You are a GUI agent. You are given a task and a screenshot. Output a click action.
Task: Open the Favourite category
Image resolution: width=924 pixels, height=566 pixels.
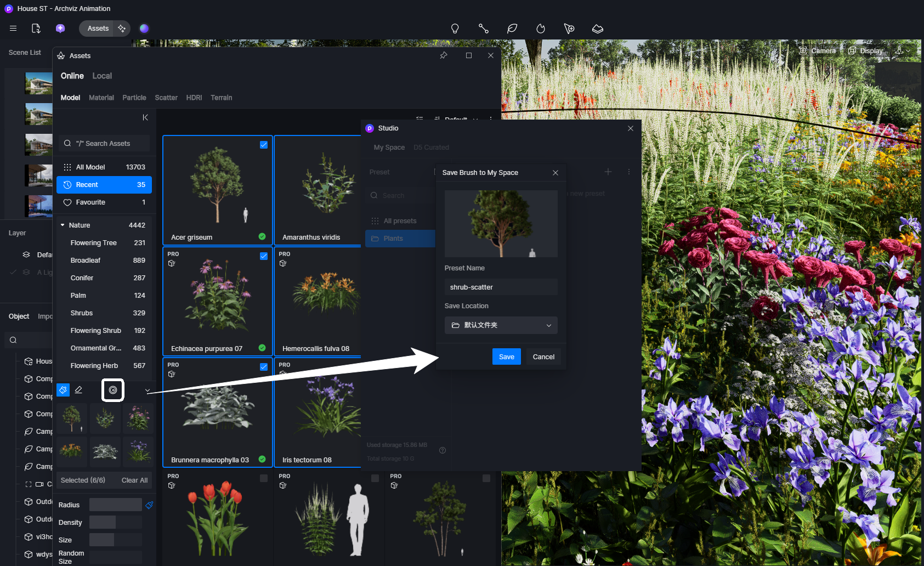[x=104, y=202]
